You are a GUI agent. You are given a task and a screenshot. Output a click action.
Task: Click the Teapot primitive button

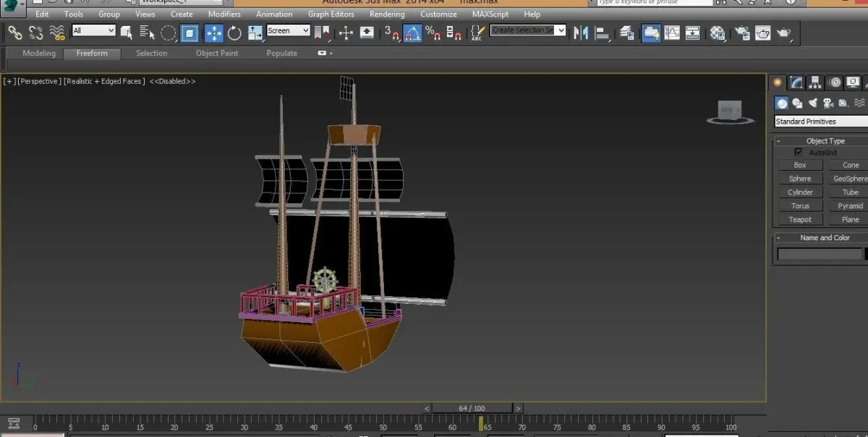point(800,220)
